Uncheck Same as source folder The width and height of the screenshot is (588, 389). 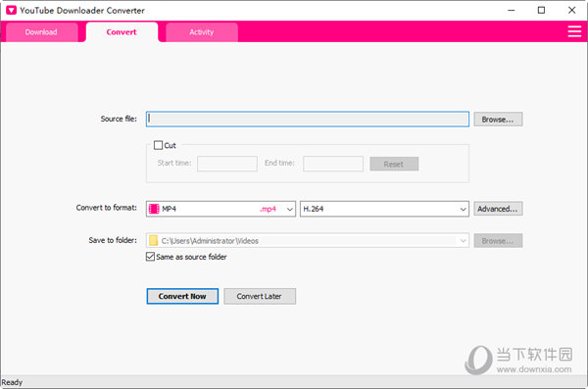(150, 257)
